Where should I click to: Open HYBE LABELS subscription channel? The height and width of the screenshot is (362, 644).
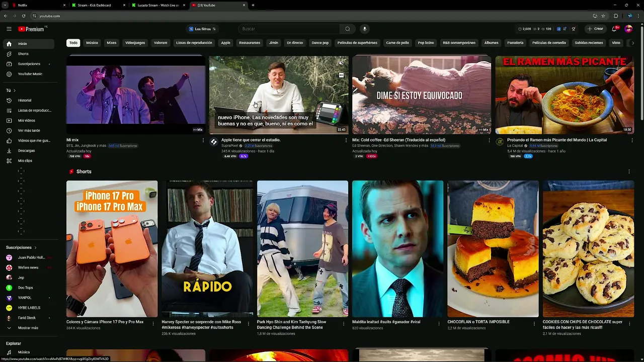[28, 308]
